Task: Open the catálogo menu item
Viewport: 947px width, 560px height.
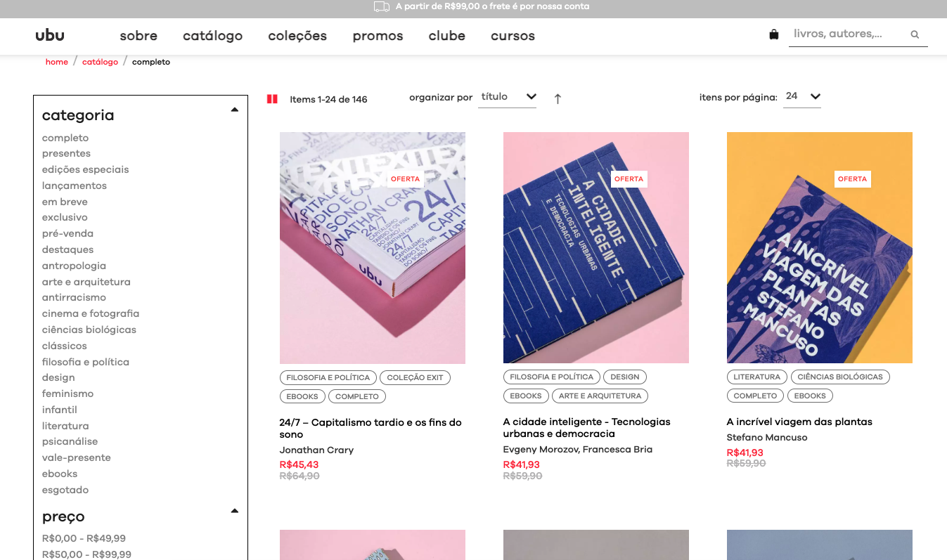Action: [213, 36]
